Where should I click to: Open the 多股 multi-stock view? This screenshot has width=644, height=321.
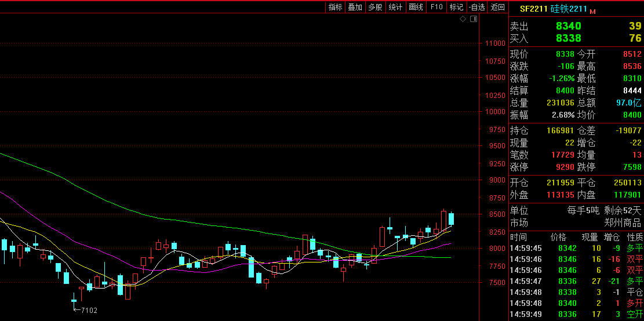tap(376, 7)
